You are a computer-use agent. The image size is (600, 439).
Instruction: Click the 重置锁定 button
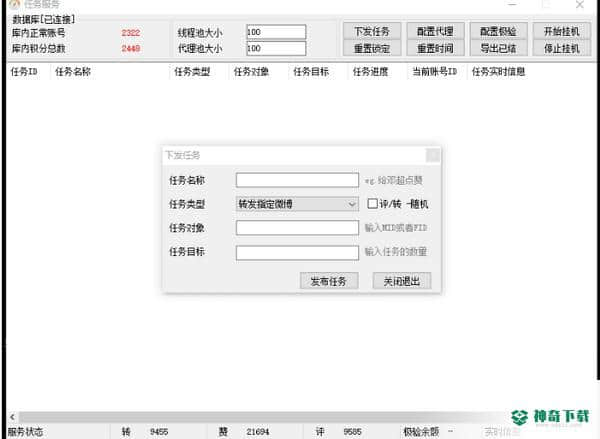click(372, 48)
